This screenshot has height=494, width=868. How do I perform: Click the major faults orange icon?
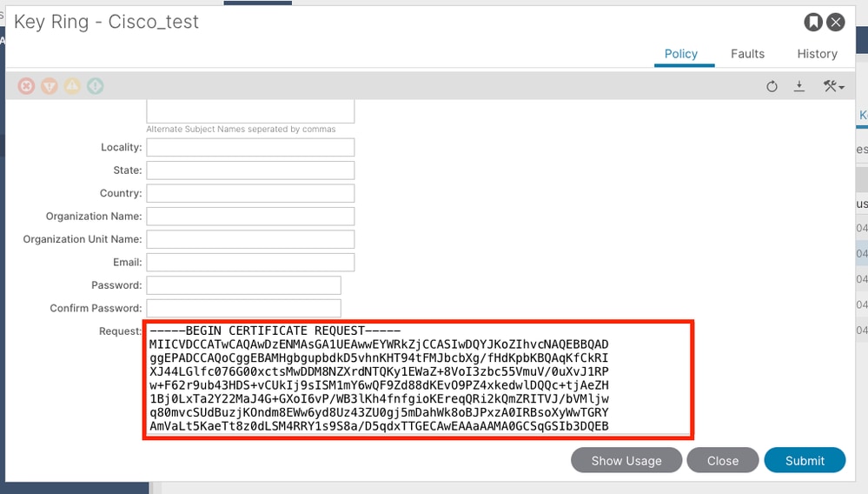pos(50,86)
